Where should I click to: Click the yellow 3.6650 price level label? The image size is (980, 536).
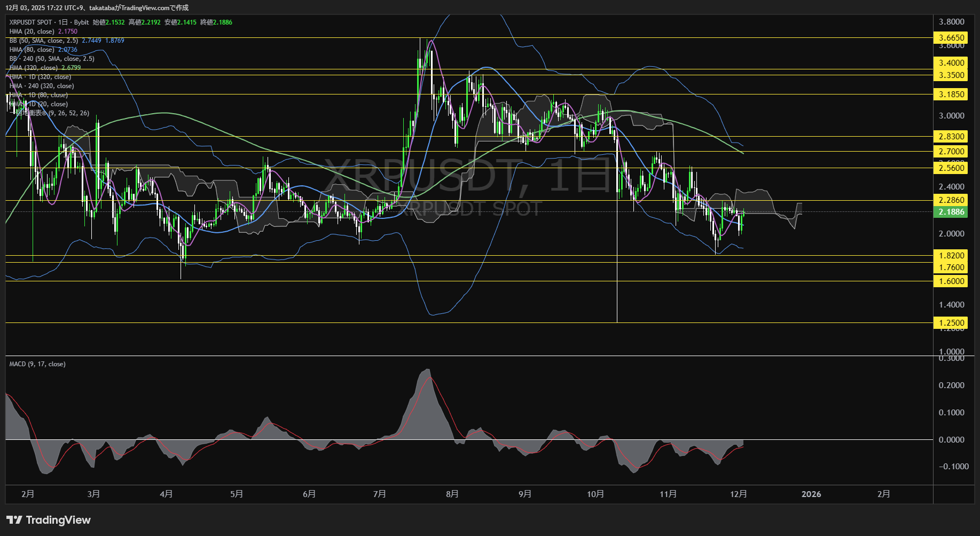950,38
